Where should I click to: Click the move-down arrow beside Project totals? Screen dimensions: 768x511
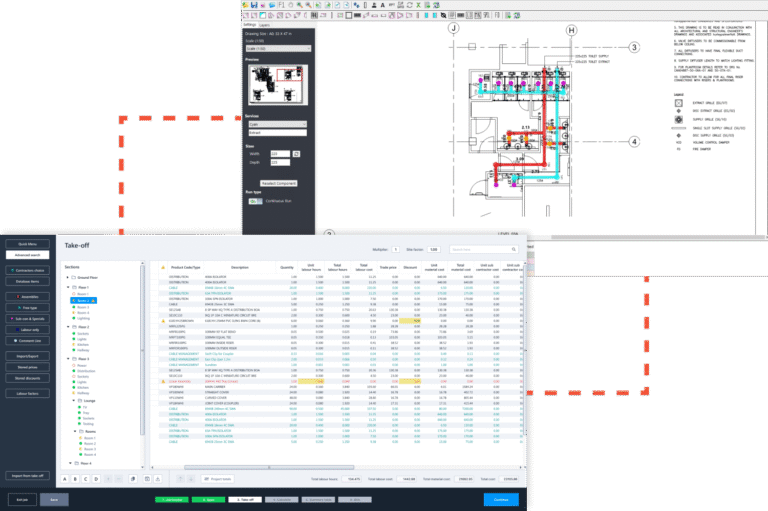(191, 479)
